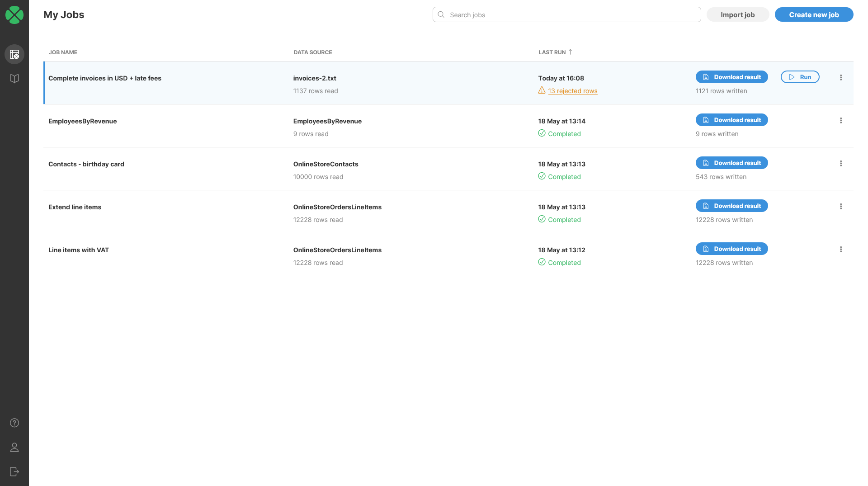Download result for Extend line items

[x=731, y=206]
